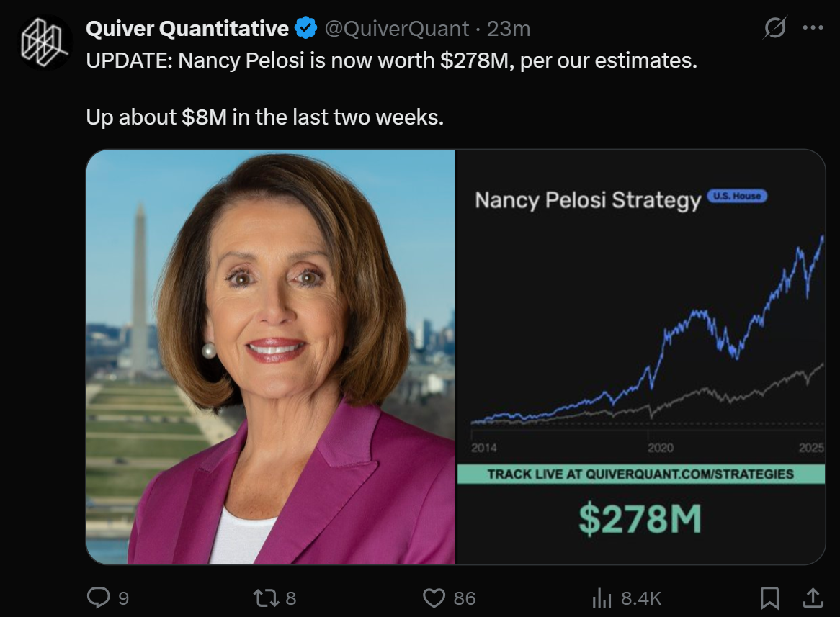Open view analytics bar chart icon
This screenshot has width=840, height=617.
[x=601, y=598]
